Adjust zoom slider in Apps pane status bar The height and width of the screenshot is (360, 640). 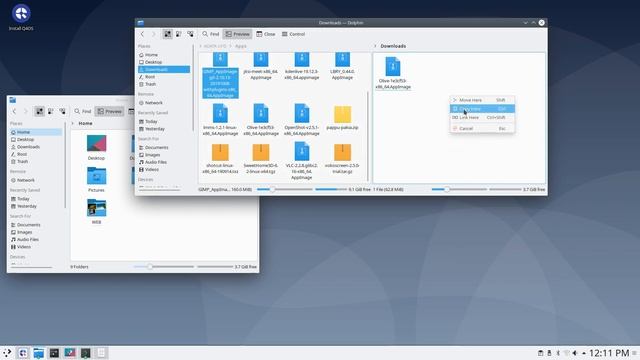tap(284, 189)
